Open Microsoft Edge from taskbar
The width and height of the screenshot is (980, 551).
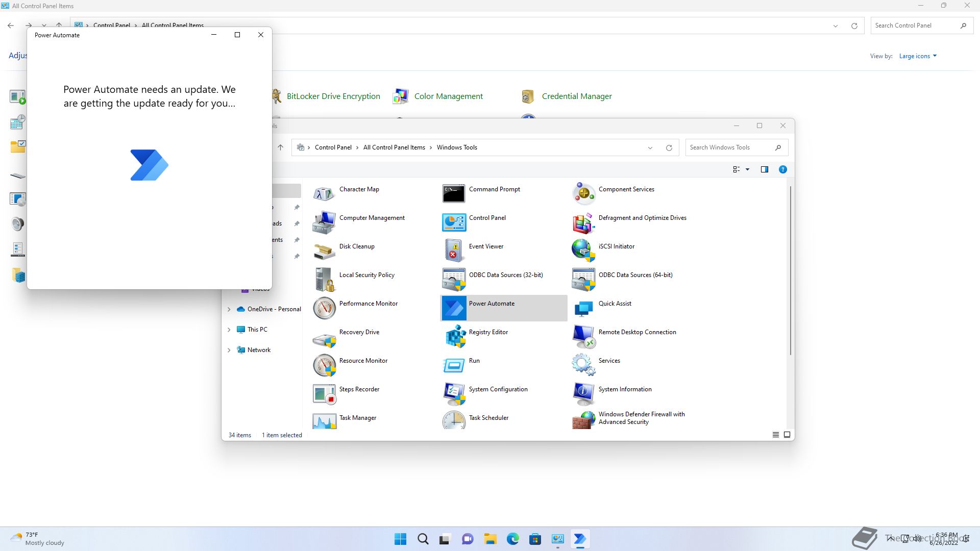coord(512,539)
